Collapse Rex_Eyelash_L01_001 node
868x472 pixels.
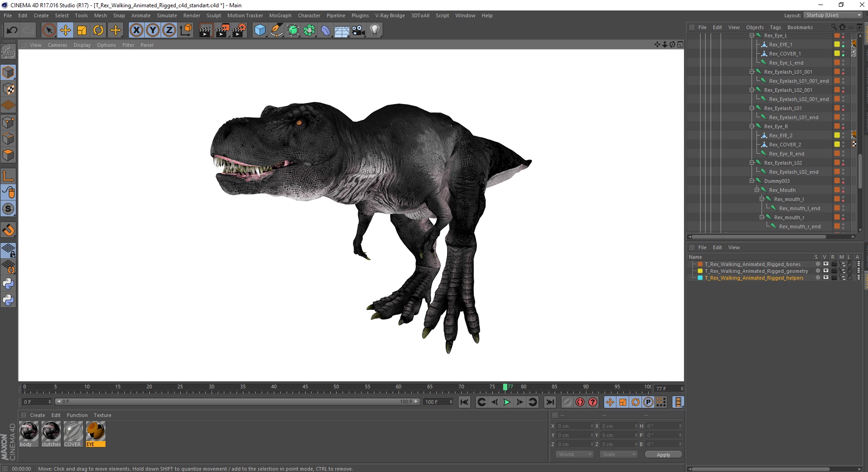(x=752, y=72)
